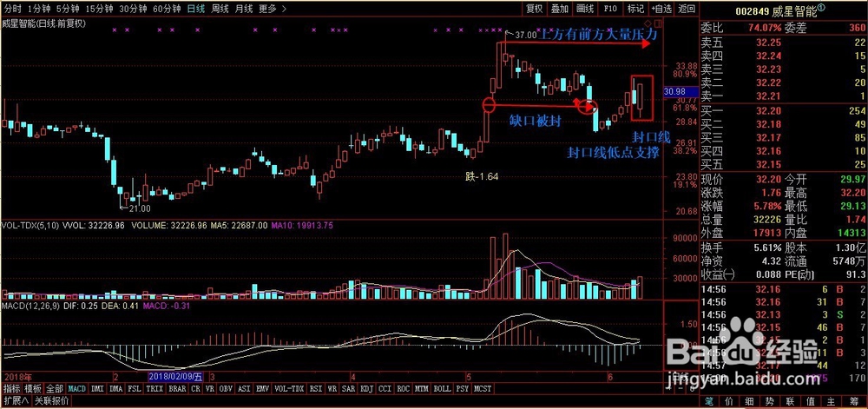Select the MACD indicator
868x409 pixels.
[77, 388]
